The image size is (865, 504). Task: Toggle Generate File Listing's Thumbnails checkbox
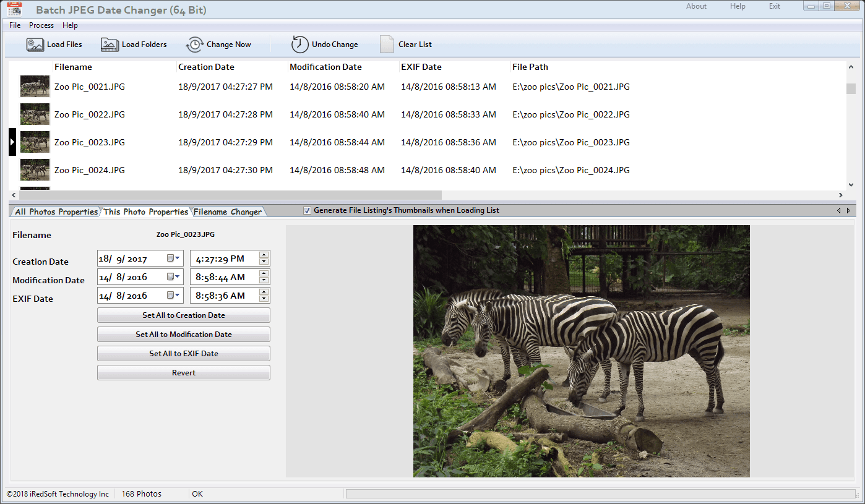pos(308,211)
